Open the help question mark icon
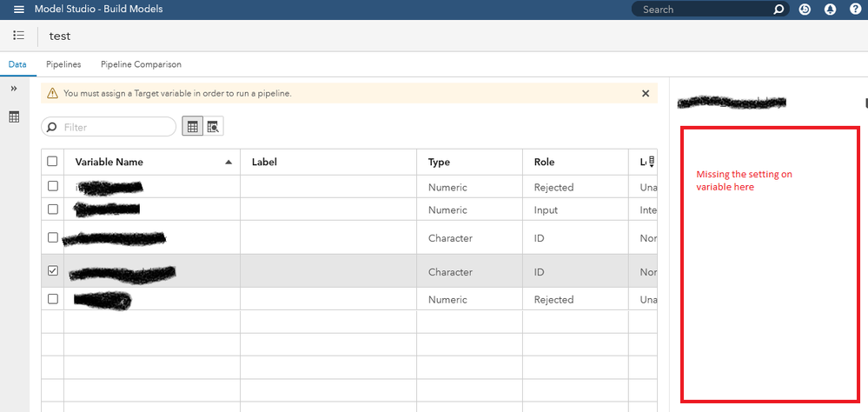Viewport: 868px width, 412px height. point(856,10)
